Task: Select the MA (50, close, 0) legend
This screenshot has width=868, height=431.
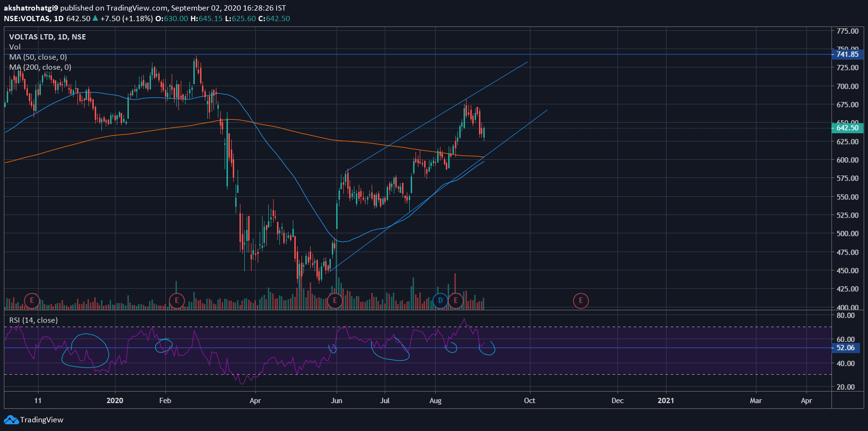Action: [38, 57]
